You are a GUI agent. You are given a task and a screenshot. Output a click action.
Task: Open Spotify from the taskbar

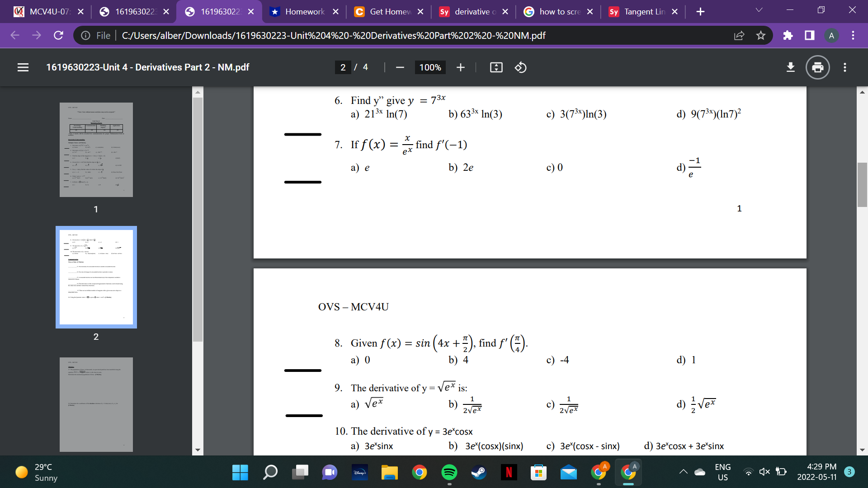click(449, 472)
